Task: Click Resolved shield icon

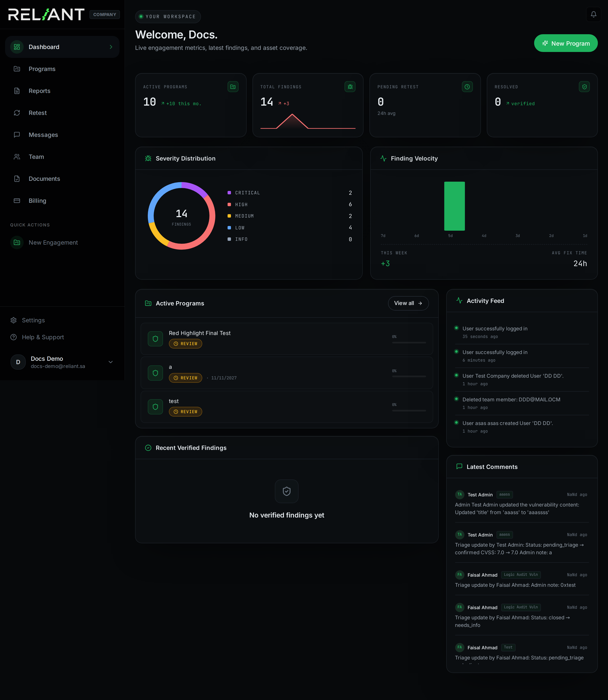Action: (x=584, y=87)
